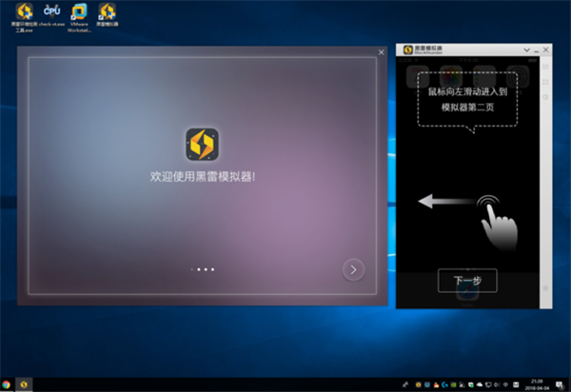Open VMware Workstation desktop shortcut
This screenshot has height=392, width=571.
pyautogui.click(x=80, y=15)
